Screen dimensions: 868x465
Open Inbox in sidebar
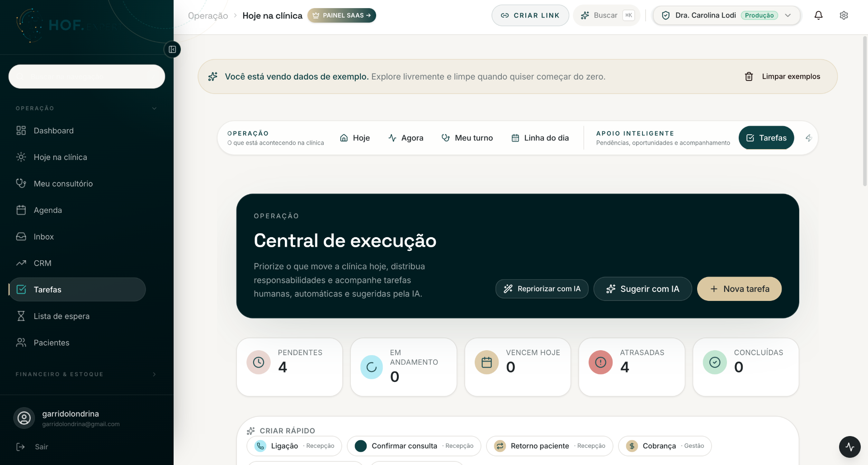tap(77, 237)
